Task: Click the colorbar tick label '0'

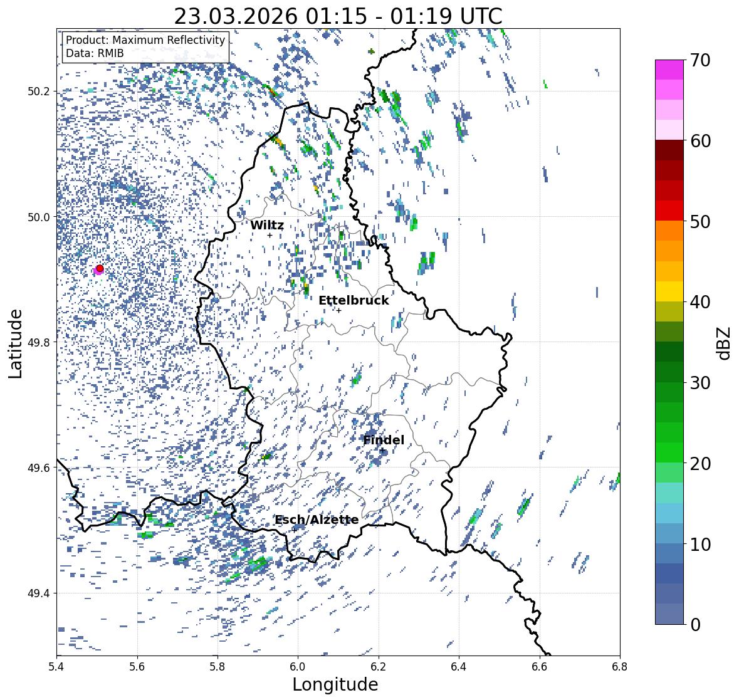Action: pyautogui.click(x=695, y=625)
